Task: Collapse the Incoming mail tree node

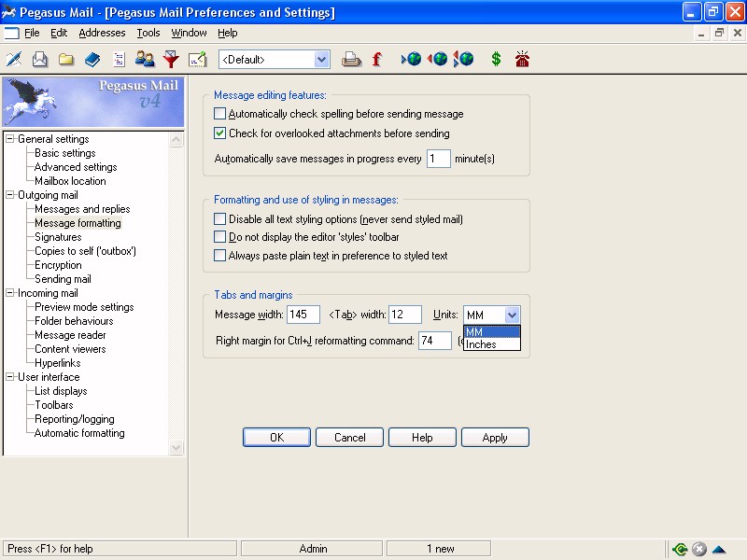Action: [x=9, y=293]
